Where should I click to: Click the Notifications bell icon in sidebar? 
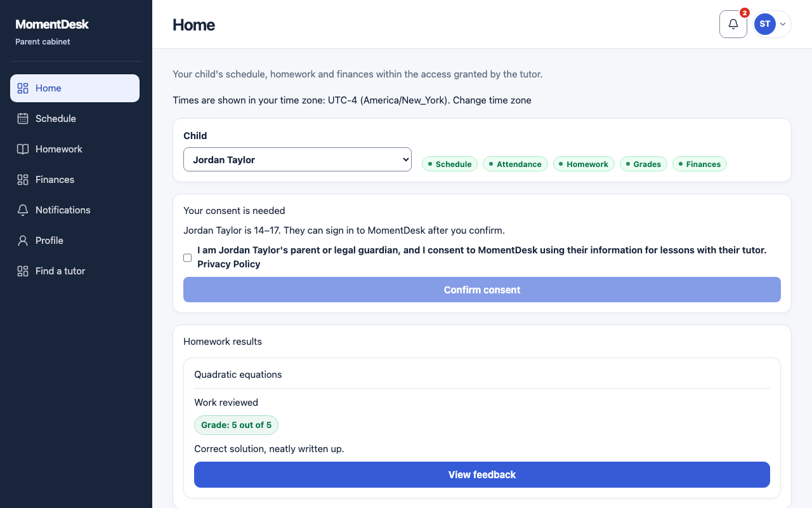(x=23, y=210)
